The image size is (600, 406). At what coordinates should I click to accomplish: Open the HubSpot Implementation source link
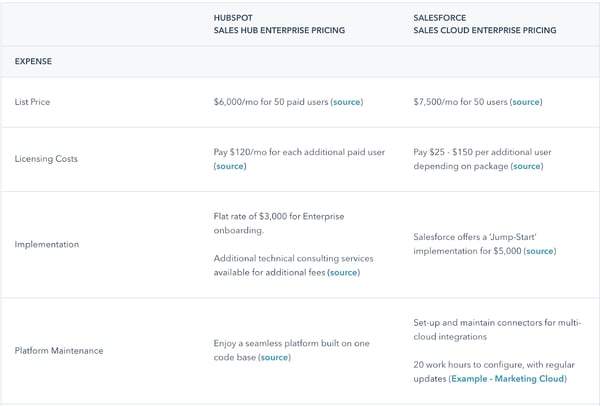[344, 272]
